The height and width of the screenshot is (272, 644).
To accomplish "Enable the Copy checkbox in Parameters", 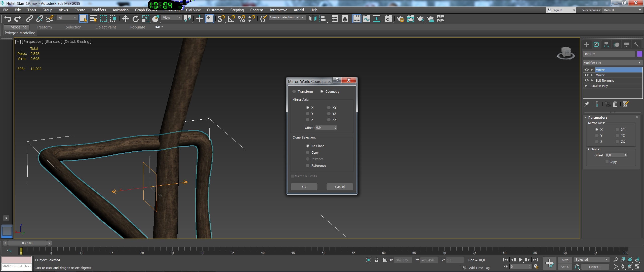I will pyautogui.click(x=607, y=162).
